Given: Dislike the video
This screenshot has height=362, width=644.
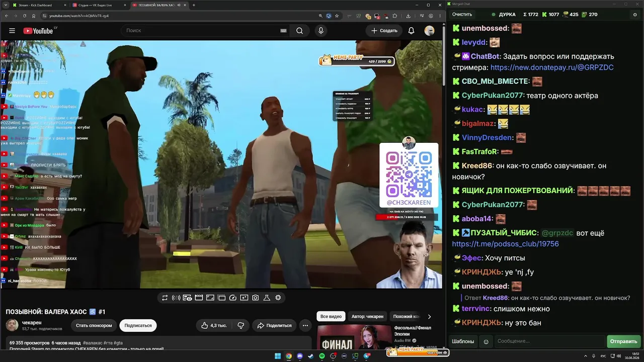Looking at the screenshot, I should [x=241, y=325].
